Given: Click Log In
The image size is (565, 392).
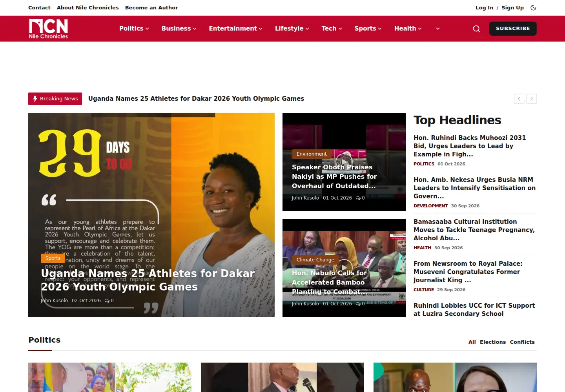Looking at the screenshot, I should [484, 7].
